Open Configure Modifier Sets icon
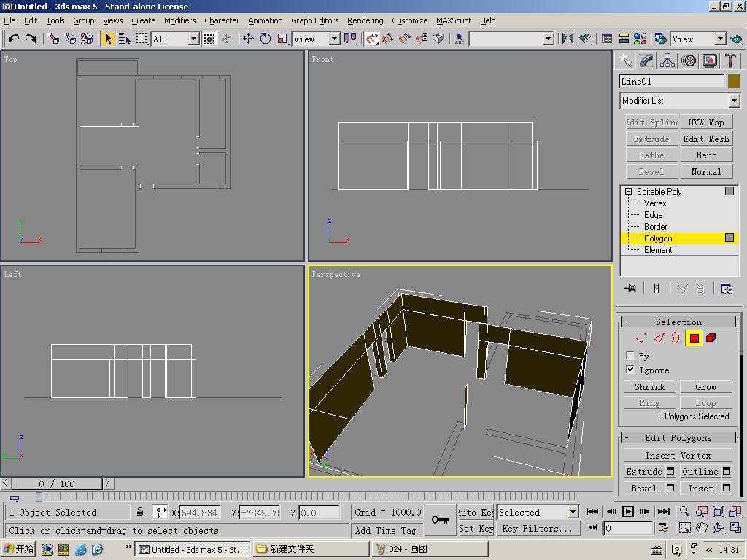Screen dimensions: 747x560 tap(727, 289)
